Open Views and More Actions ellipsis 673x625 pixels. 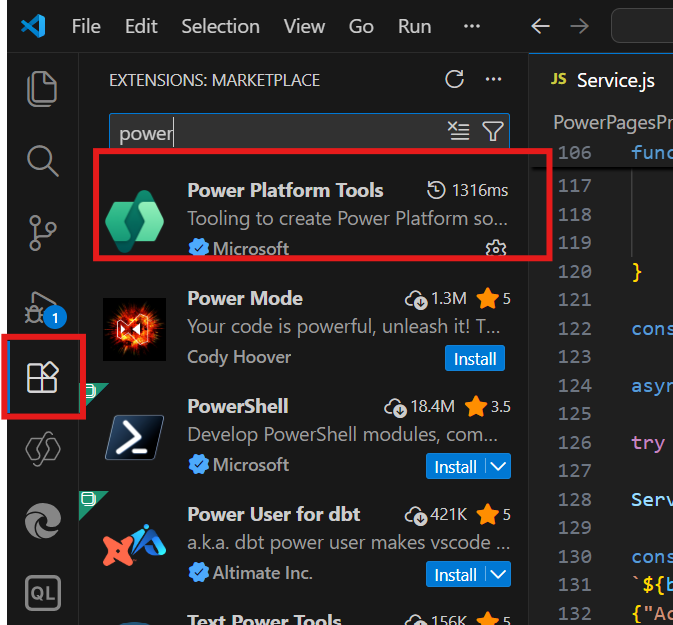(493, 80)
